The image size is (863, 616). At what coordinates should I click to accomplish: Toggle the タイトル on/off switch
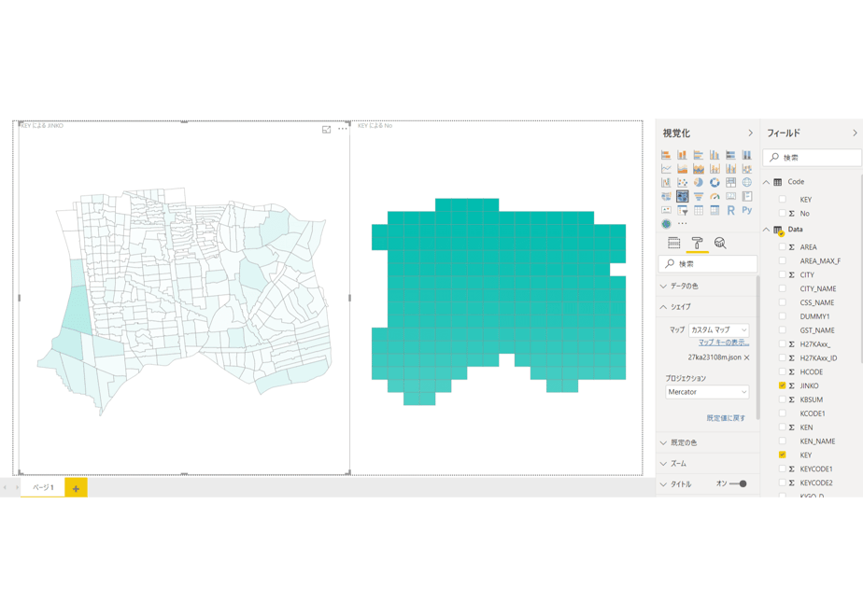coord(738,484)
